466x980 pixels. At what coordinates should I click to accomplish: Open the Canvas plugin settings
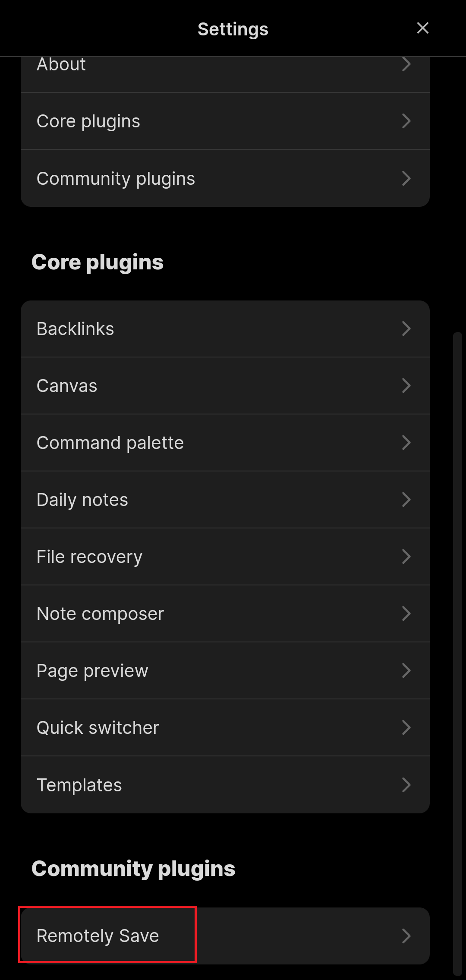pos(224,386)
